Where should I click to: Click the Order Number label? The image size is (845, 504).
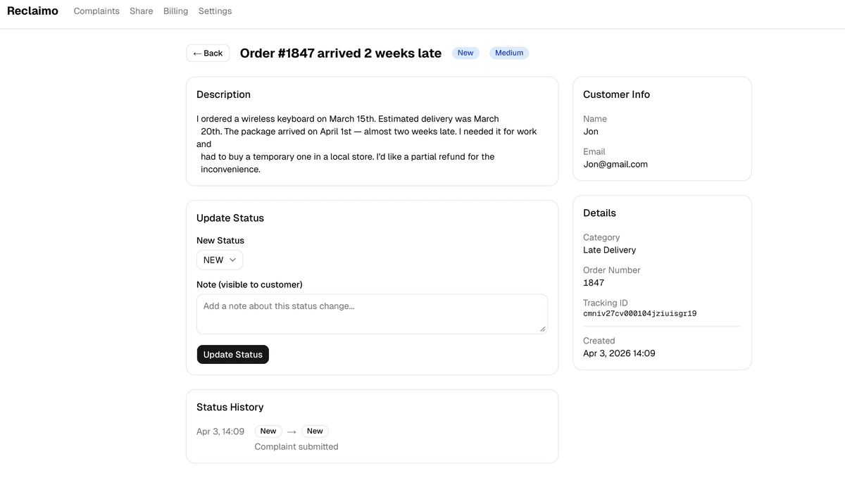[x=612, y=270]
